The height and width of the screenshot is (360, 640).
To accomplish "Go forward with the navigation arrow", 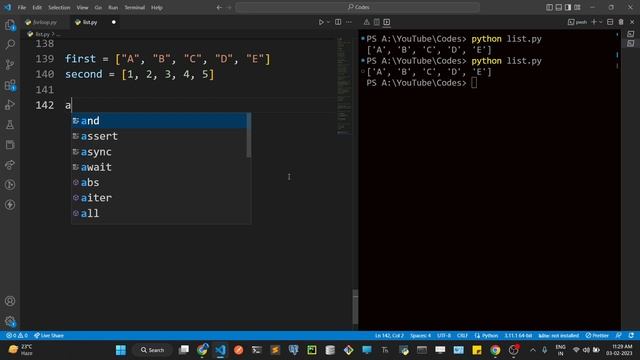I will [229, 7].
